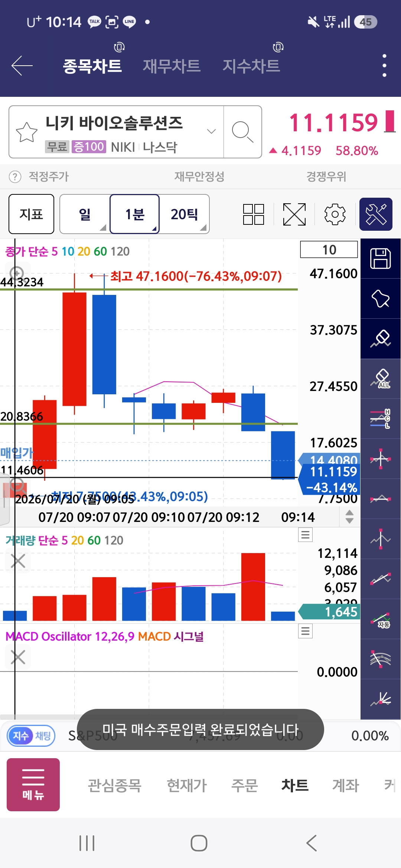
Task: Tap Android back navigation button
Action: point(312,843)
